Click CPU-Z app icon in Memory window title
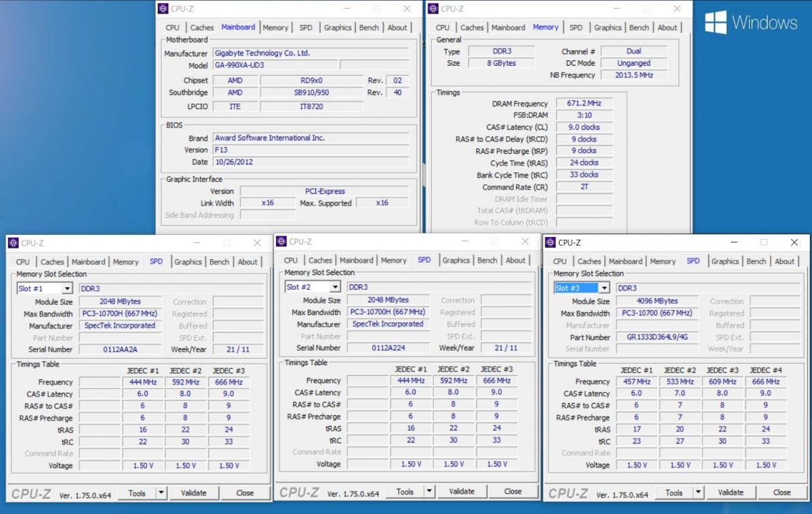The image size is (812, 514). point(433,9)
